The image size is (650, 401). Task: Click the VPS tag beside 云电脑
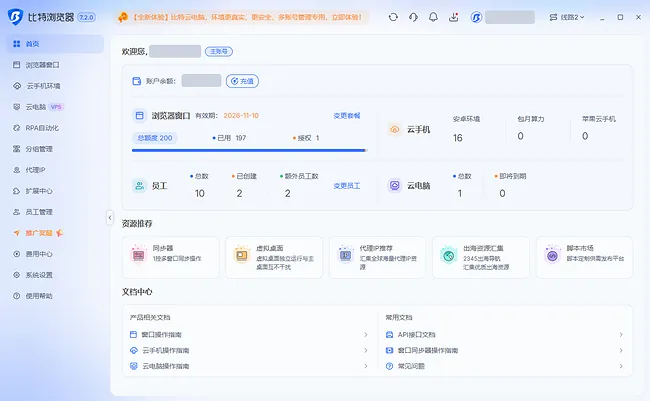tap(56, 107)
